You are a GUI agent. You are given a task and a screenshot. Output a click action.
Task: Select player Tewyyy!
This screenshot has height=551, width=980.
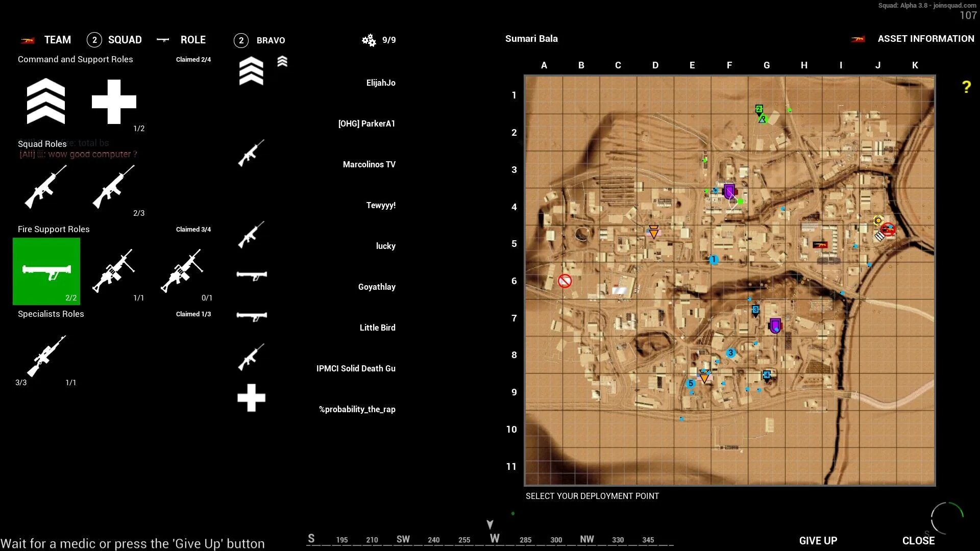click(x=381, y=205)
